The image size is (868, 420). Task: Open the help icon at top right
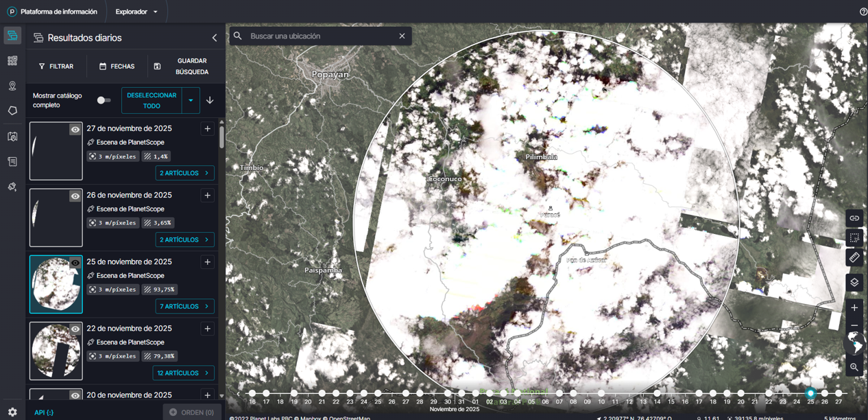coord(863,12)
